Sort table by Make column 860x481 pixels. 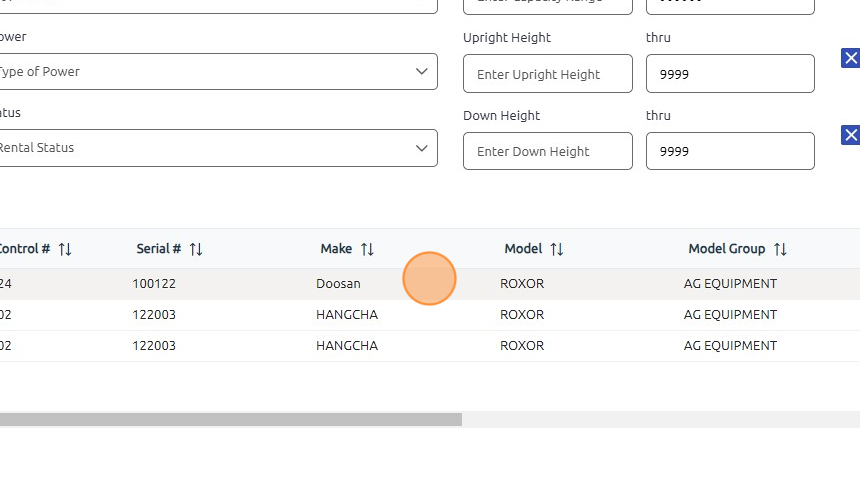(367, 249)
